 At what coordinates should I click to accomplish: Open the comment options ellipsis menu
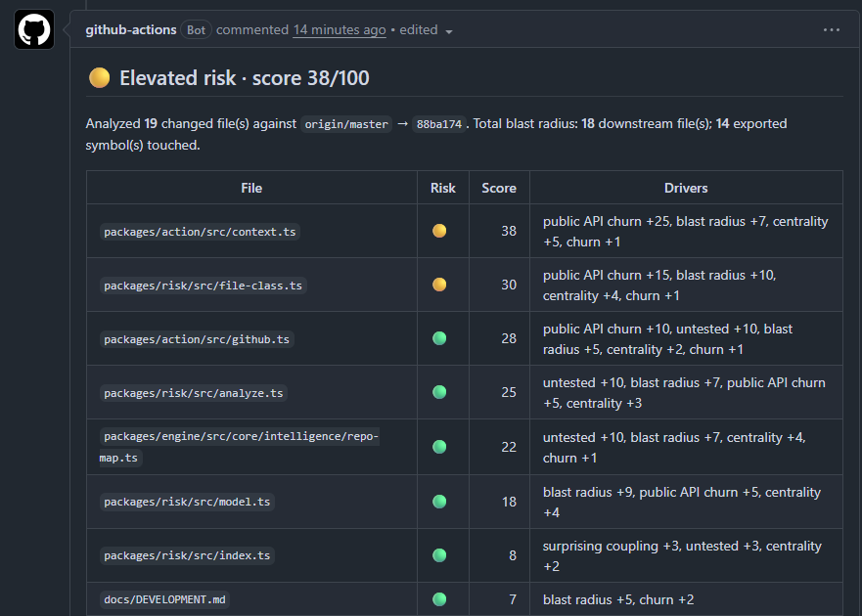coord(832,29)
